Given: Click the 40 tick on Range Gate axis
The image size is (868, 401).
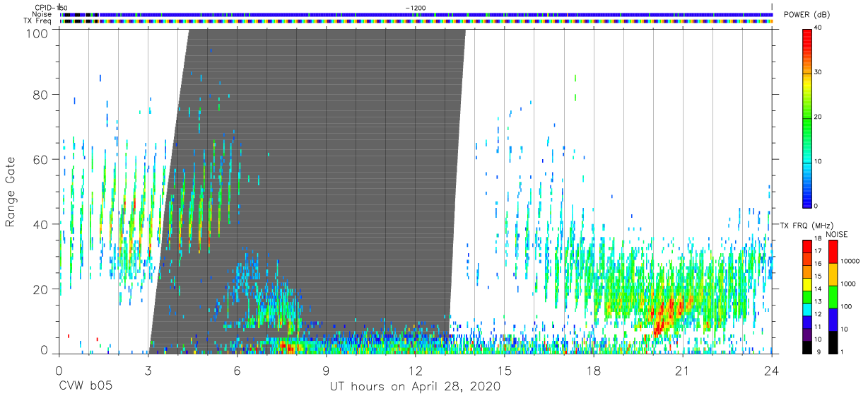Looking at the screenshot, I should [41, 225].
